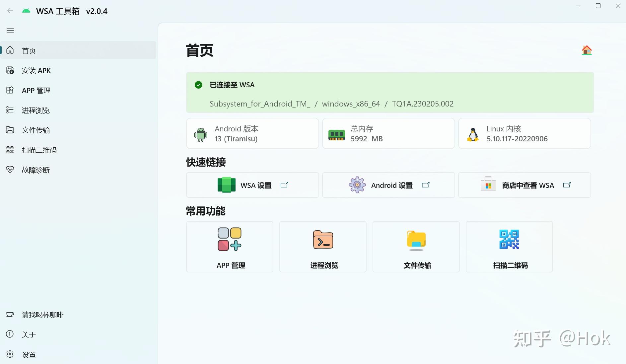Open 进程浏览 process viewer in the sidebar
626x364 pixels.
[x=35, y=110]
